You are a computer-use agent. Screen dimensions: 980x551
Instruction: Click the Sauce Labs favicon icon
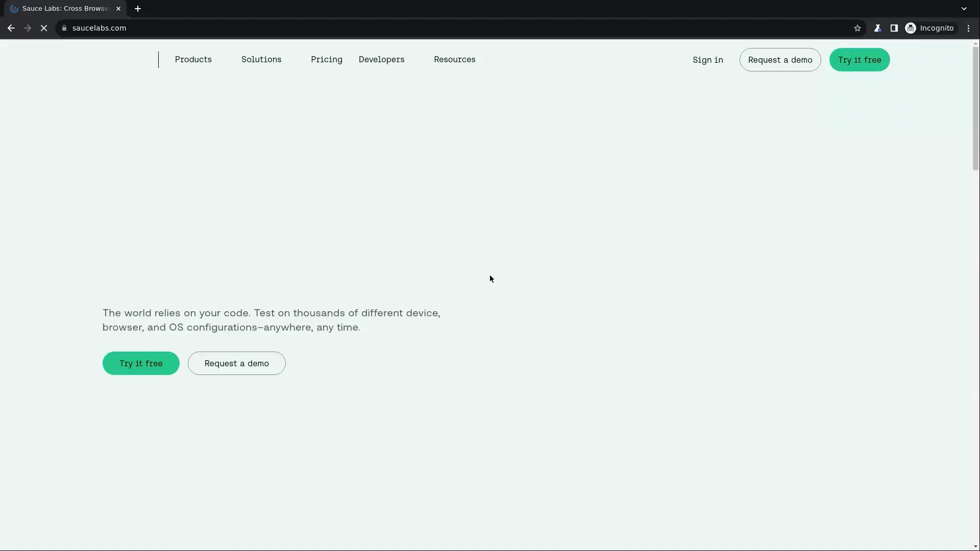pos(13,8)
